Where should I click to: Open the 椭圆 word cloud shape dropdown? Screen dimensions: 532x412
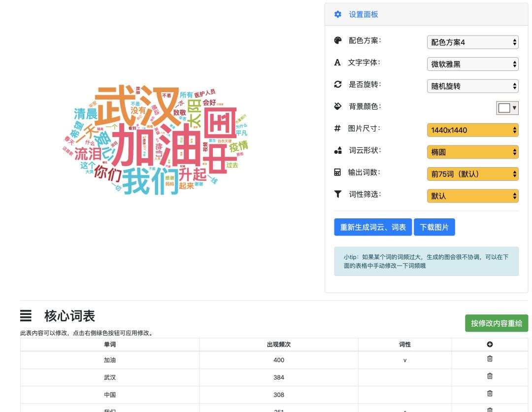pyautogui.click(x=472, y=152)
